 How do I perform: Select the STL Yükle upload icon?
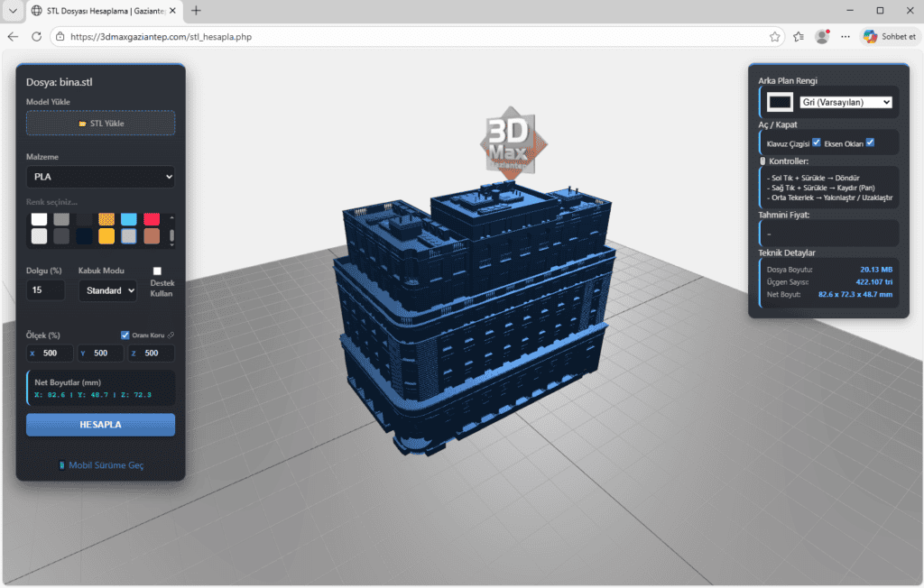[83, 122]
